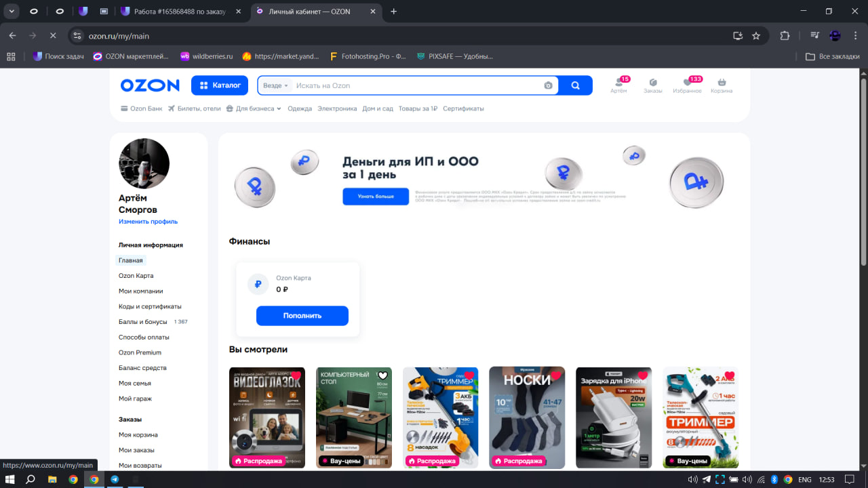Toggle favorite heart on Видеоглазок card

296,376
